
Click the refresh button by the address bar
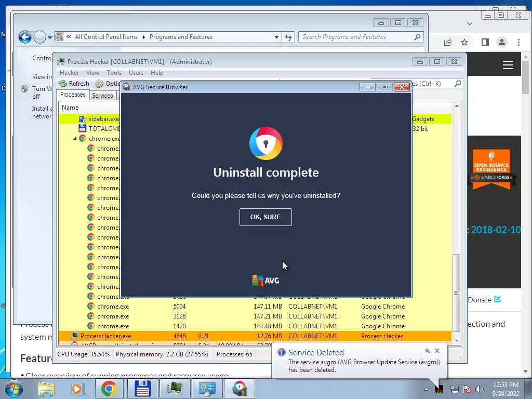(x=288, y=37)
